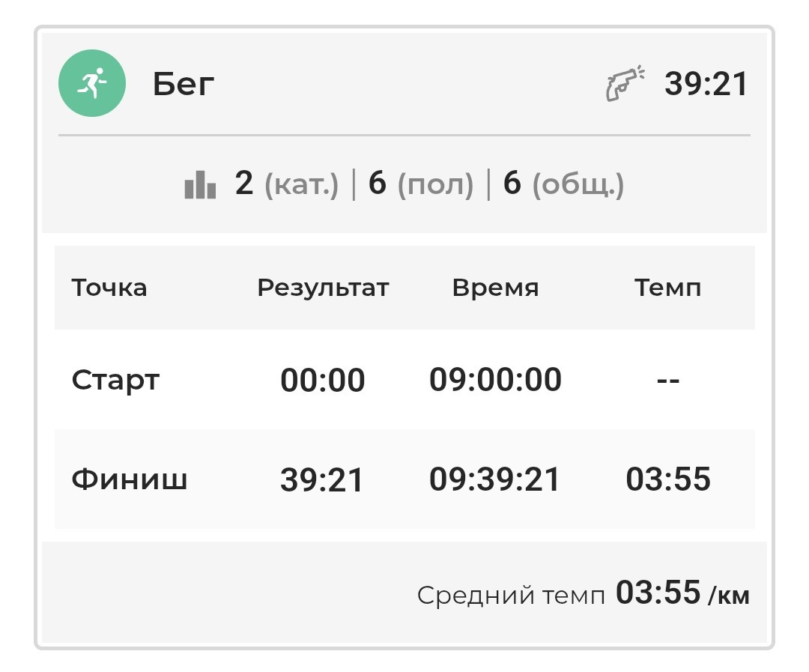This screenshot has height=672, width=809.
Task: Click the Результат column header
Action: tap(323, 288)
